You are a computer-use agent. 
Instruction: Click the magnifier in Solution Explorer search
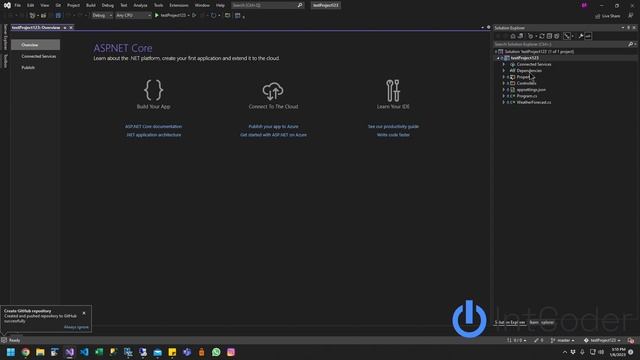pyautogui.click(x=630, y=44)
